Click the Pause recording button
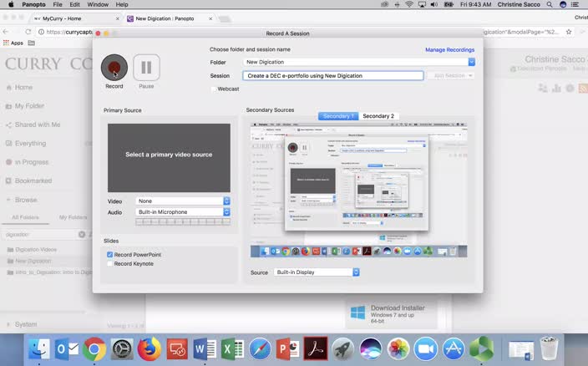The image size is (588, 366). tap(146, 68)
